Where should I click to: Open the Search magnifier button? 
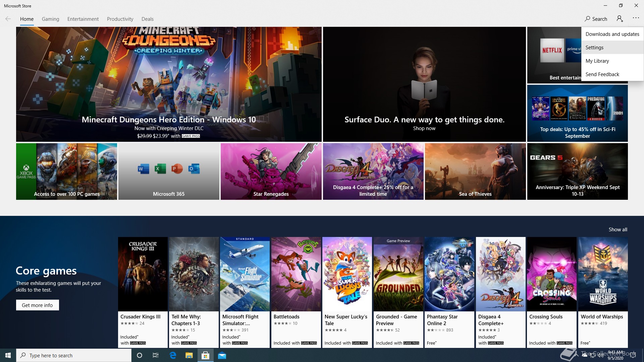(596, 19)
